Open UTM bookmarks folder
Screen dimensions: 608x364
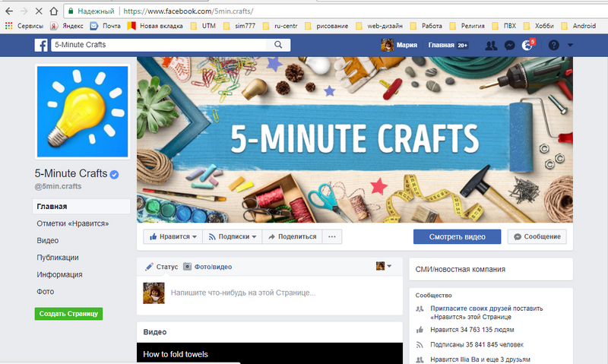(x=203, y=26)
